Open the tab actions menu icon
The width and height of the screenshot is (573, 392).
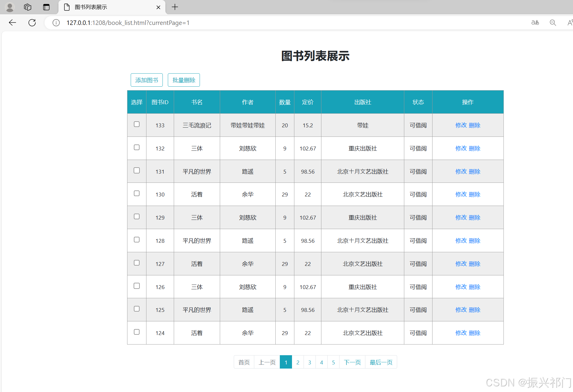(46, 7)
